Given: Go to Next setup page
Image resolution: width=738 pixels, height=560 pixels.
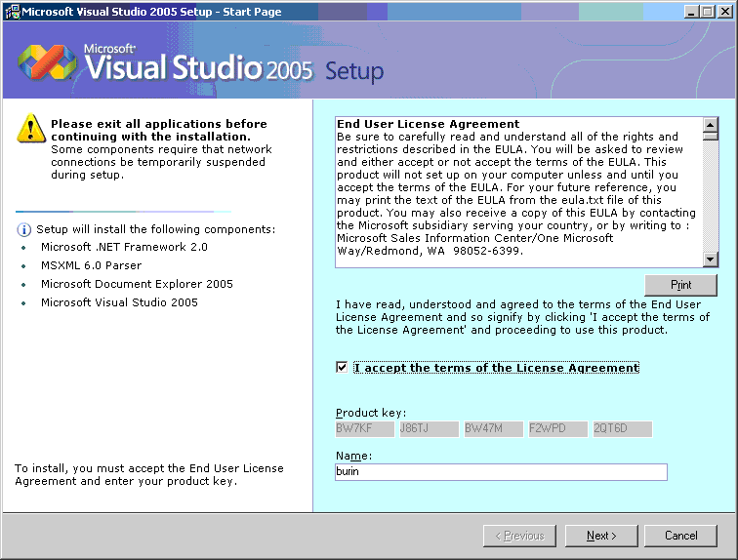Looking at the screenshot, I should coord(601,536).
